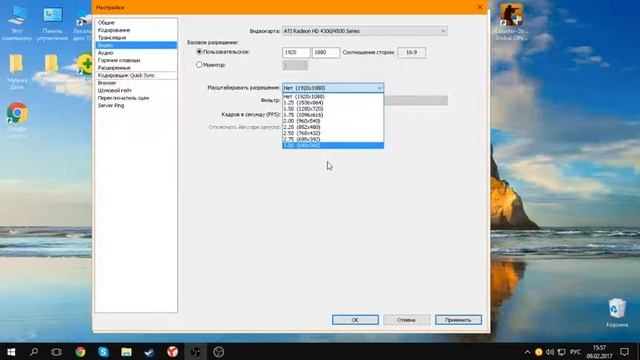The image size is (640, 360).
Task: Open the taskbar clock and date
Action: 599,352
